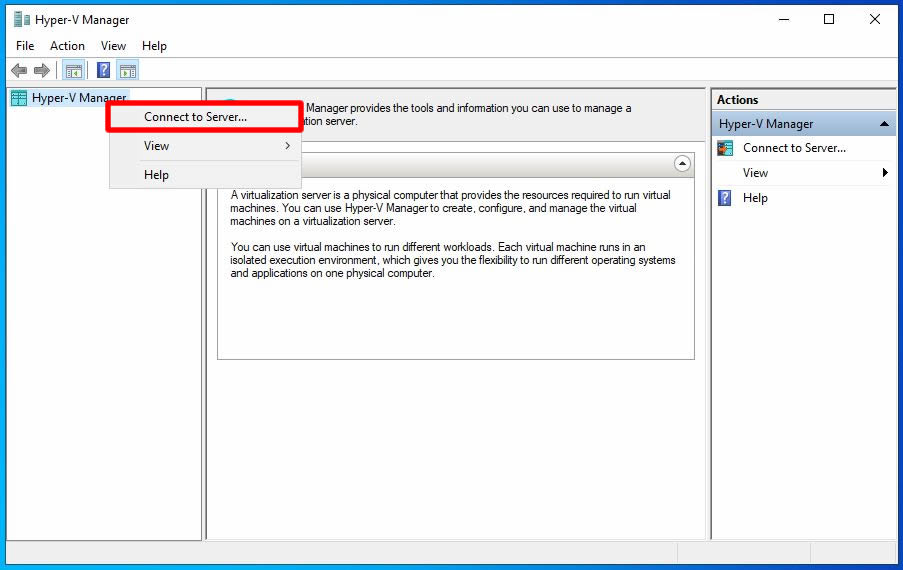The height and width of the screenshot is (570, 903).
Task: Open the File menu
Action: click(25, 45)
